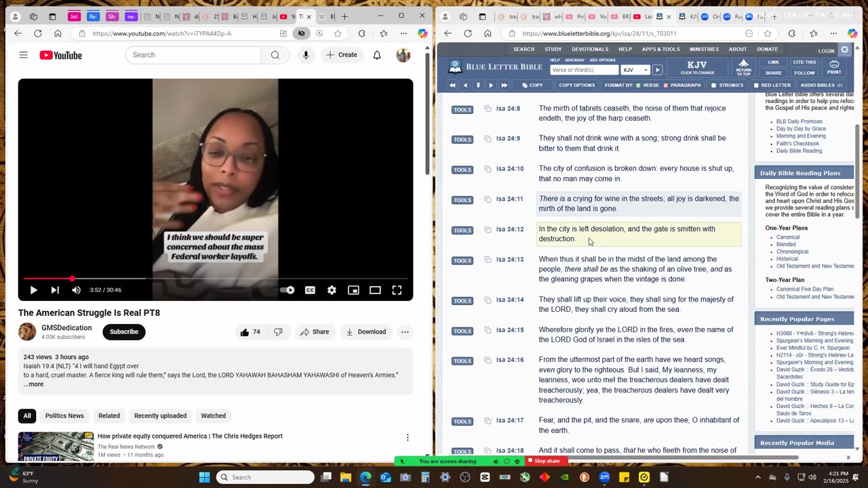
Task: Search YouTube with voice microphone
Action: (306, 55)
